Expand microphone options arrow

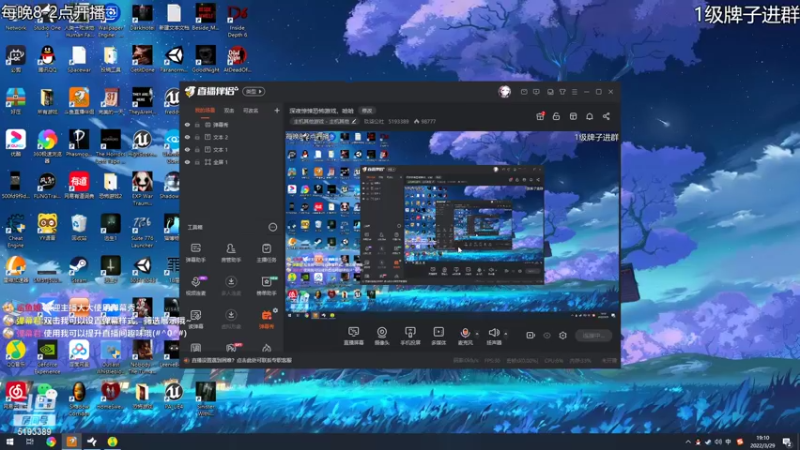coord(477,334)
